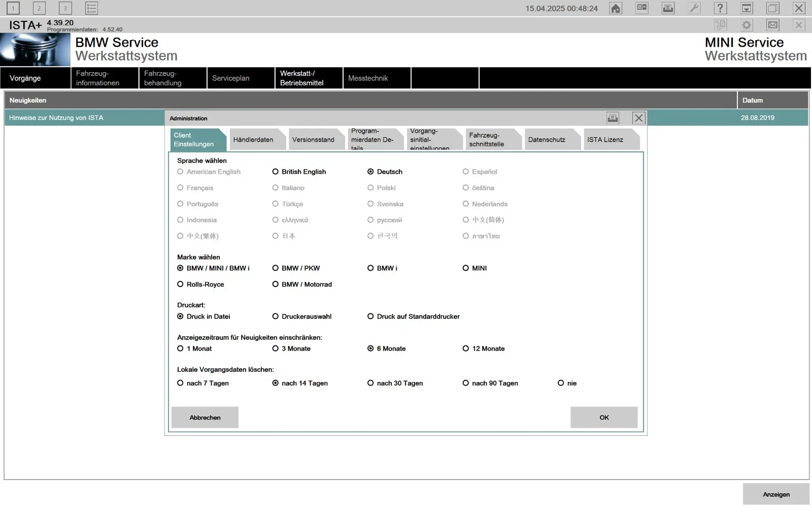Image resolution: width=812 pixels, height=508 pixels.
Task: Open the Vorgänge main menu
Action: pyautogui.click(x=36, y=78)
